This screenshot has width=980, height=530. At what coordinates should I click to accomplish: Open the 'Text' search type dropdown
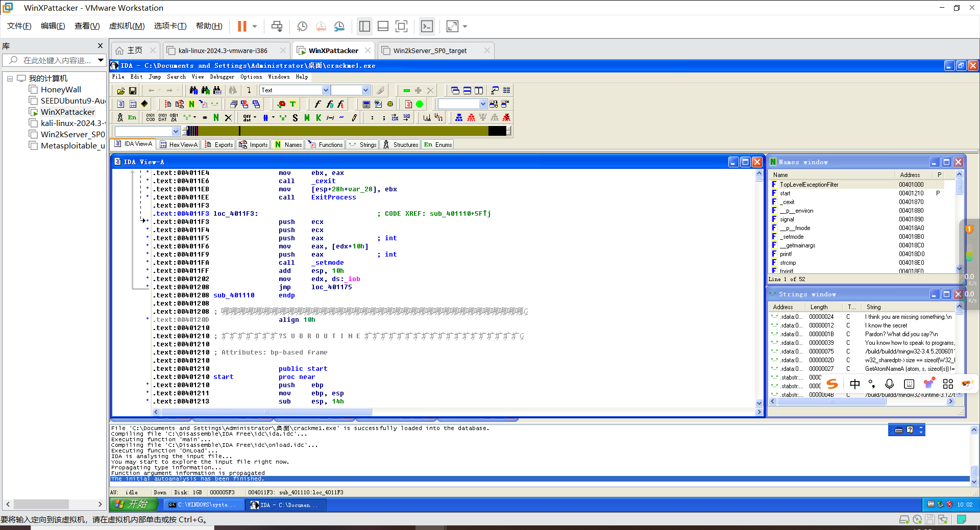326,90
